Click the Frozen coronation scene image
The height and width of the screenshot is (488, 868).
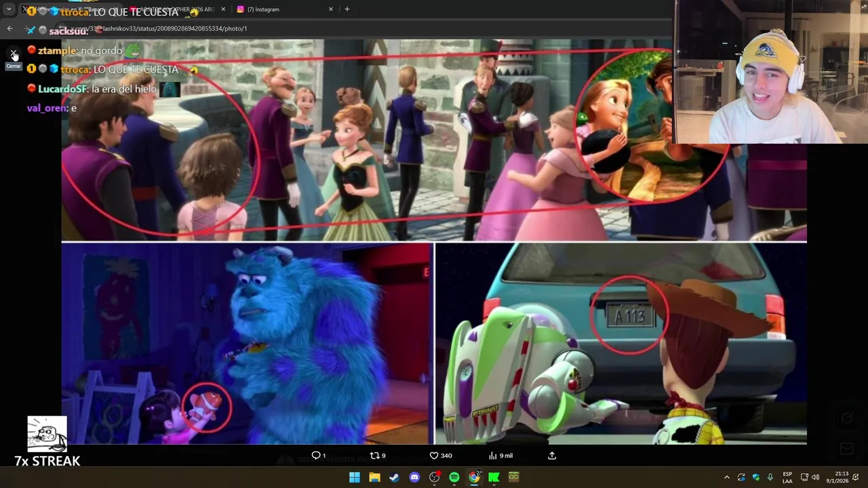point(434,140)
